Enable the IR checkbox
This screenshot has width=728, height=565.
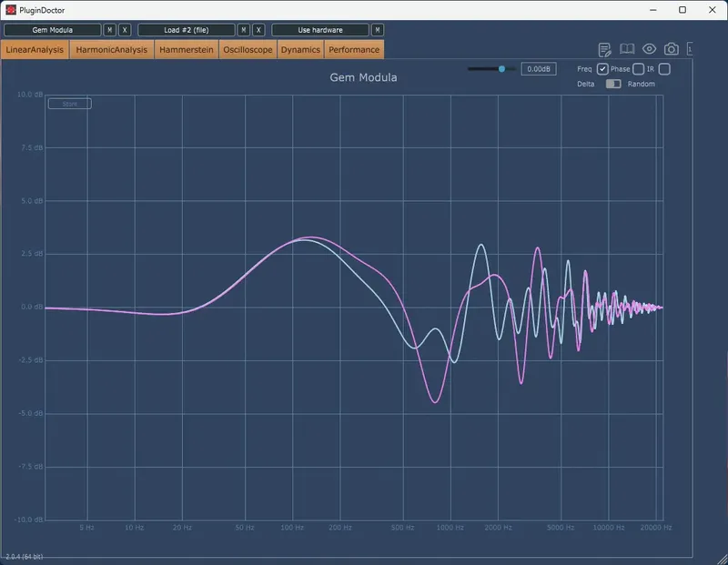(x=665, y=68)
